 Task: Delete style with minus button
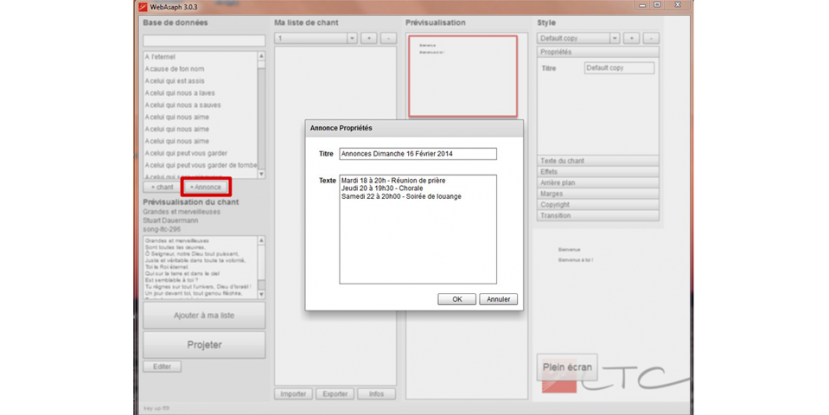click(x=651, y=38)
